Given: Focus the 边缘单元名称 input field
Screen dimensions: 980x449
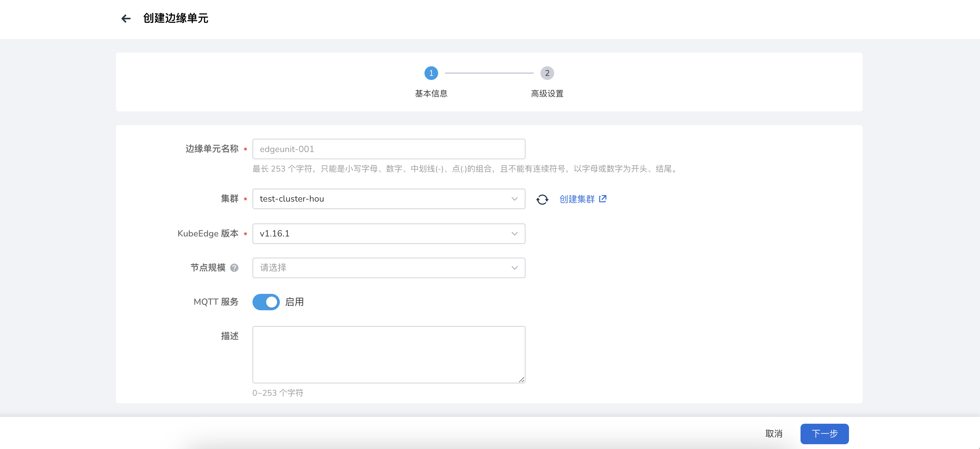Looking at the screenshot, I should coord(388,149).
